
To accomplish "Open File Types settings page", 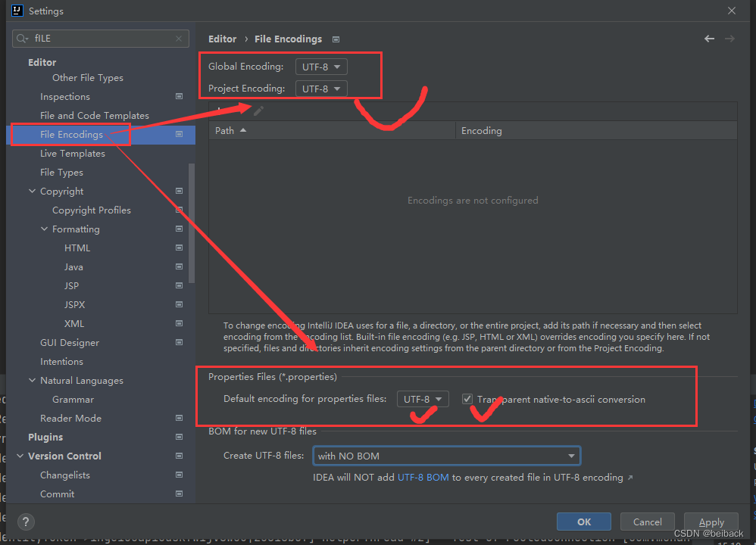I will (x=61, y=172).
